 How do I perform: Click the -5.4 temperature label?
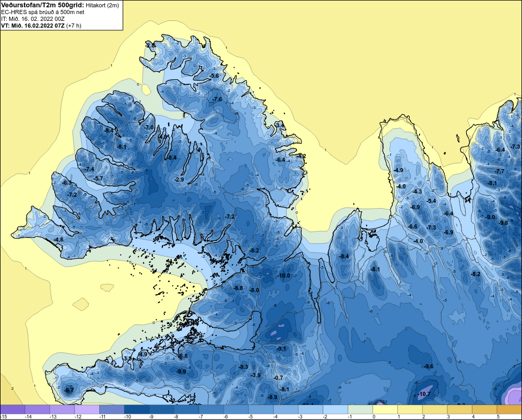432,201
